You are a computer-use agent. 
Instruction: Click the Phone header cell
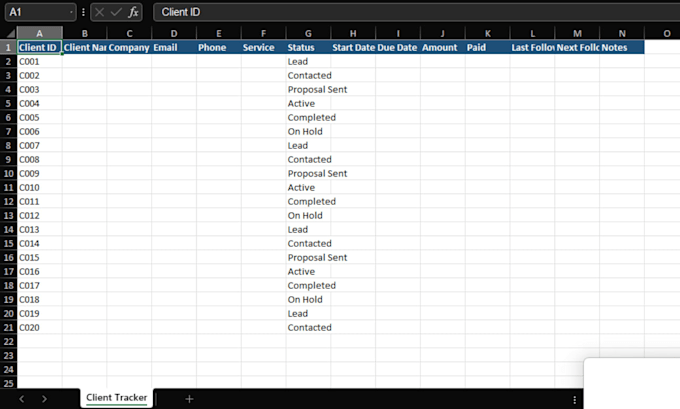pos(219,47)
